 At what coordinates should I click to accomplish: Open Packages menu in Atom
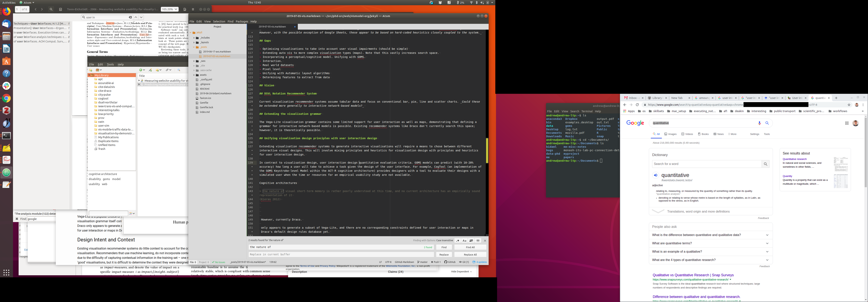click(x=242, y=21)
